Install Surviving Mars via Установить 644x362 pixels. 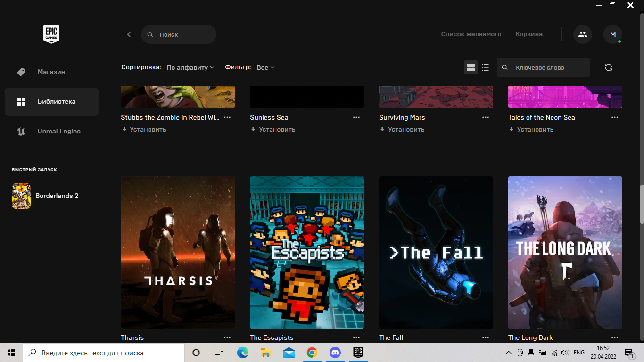(x=402, y=129)
